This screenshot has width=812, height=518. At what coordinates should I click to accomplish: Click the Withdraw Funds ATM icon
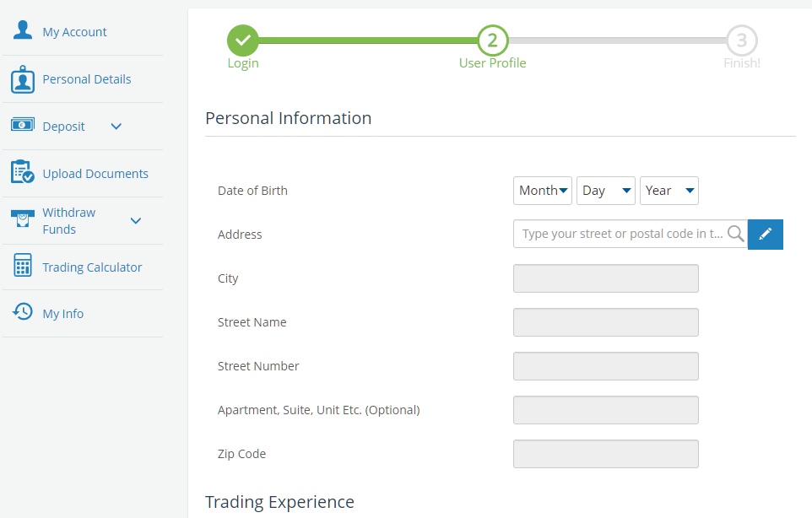click(22, 219)
